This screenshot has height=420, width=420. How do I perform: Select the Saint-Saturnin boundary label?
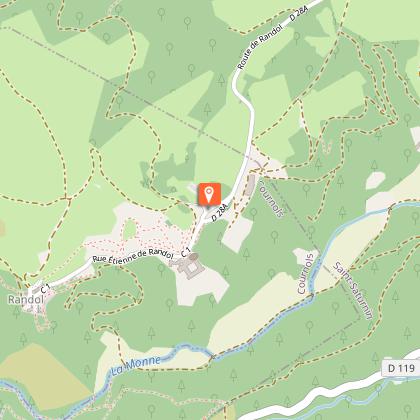point(354,291)
